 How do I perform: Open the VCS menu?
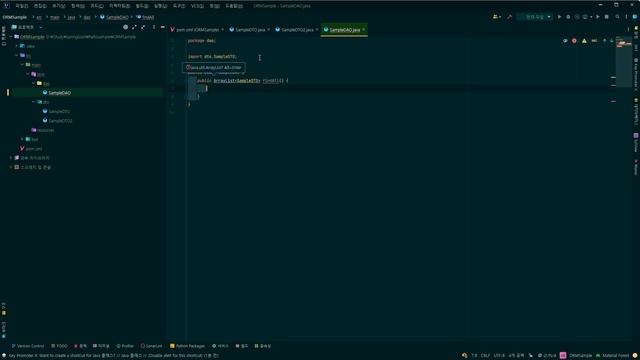pos(197,6)
